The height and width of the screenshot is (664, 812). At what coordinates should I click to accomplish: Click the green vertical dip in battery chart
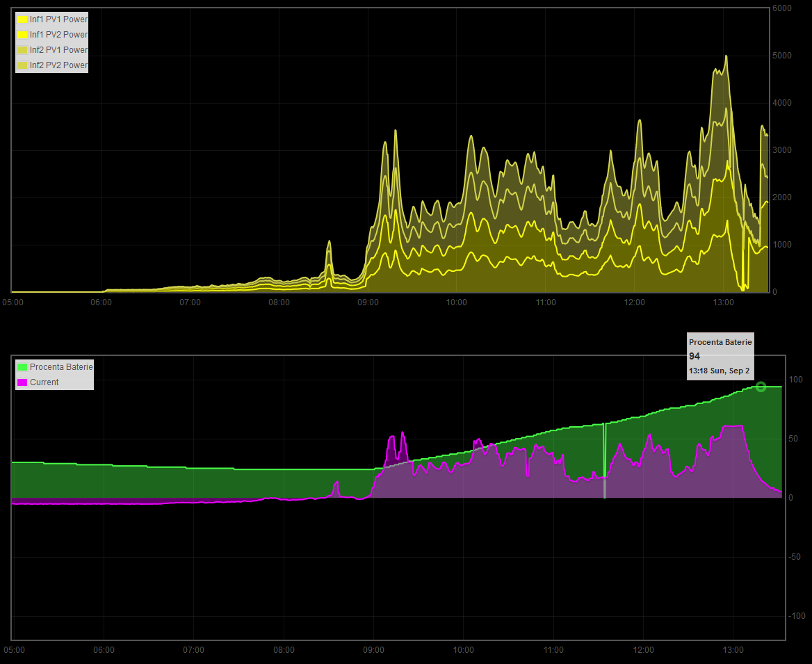point(604,459)
